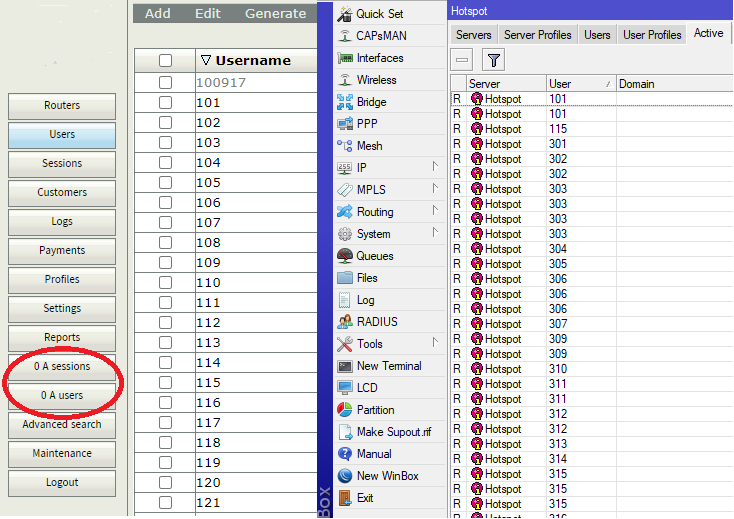The image size is (734, 519).
Task: Check the box for user 115
Action: [165, 383]
